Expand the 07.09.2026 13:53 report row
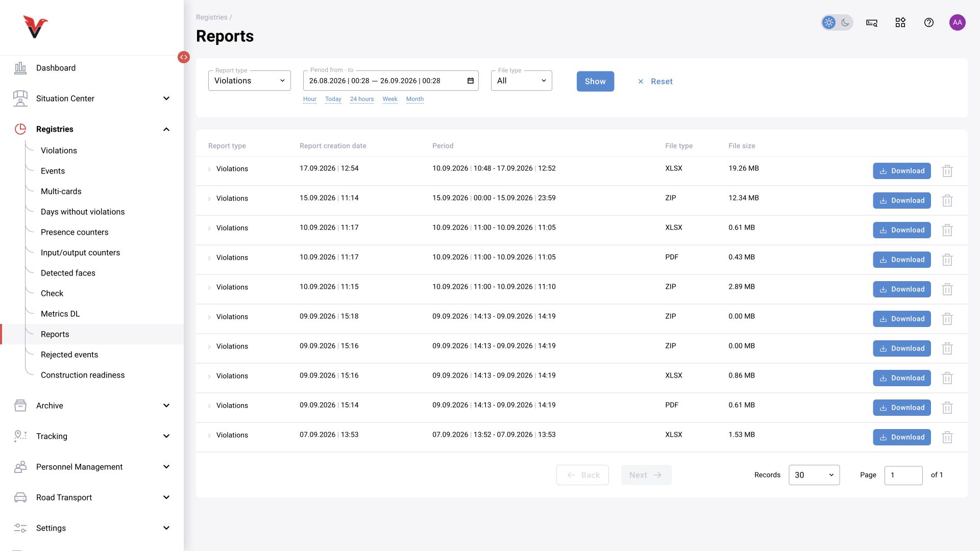Screen dimensions: 980x551 (x=209, y=435)
